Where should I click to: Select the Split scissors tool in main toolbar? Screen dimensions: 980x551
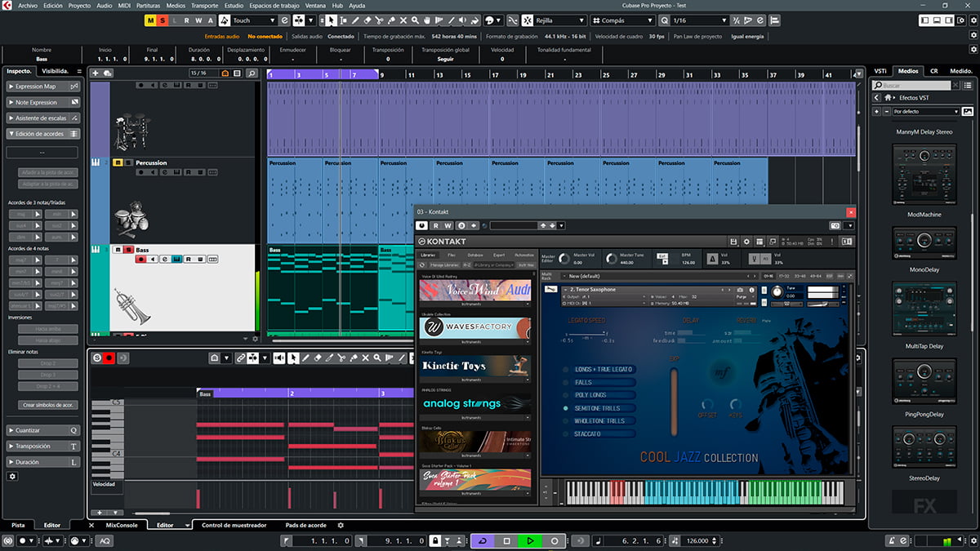[381, 20]
